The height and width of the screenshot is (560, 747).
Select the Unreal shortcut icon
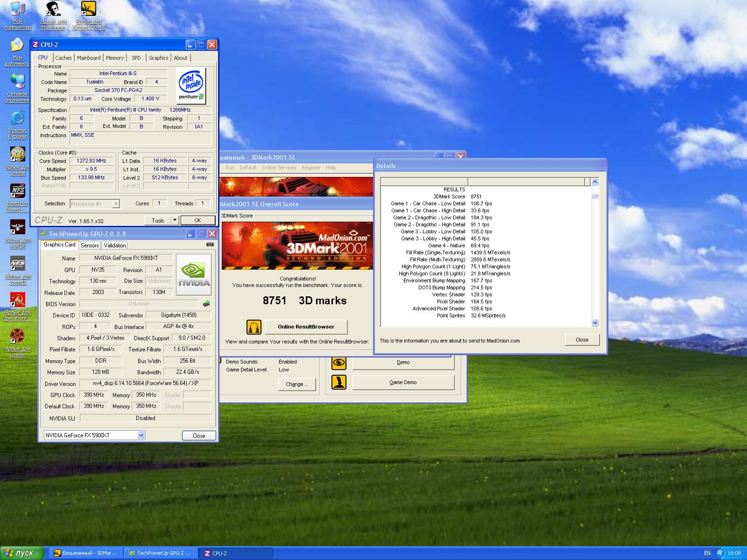17,161
